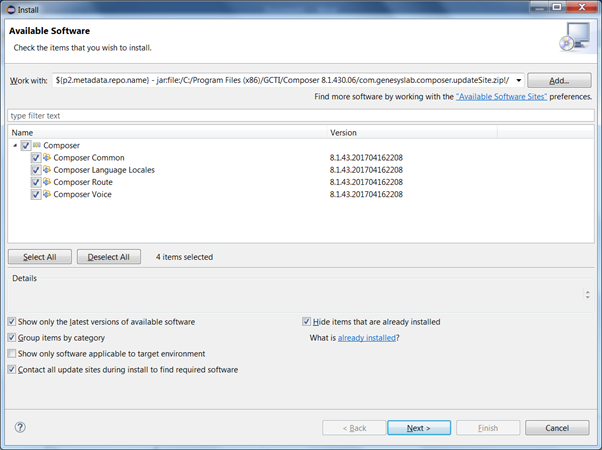The image size is (602, 450).
Task: Click the '4 items selected' status text
Action: (x=184, y=257)
